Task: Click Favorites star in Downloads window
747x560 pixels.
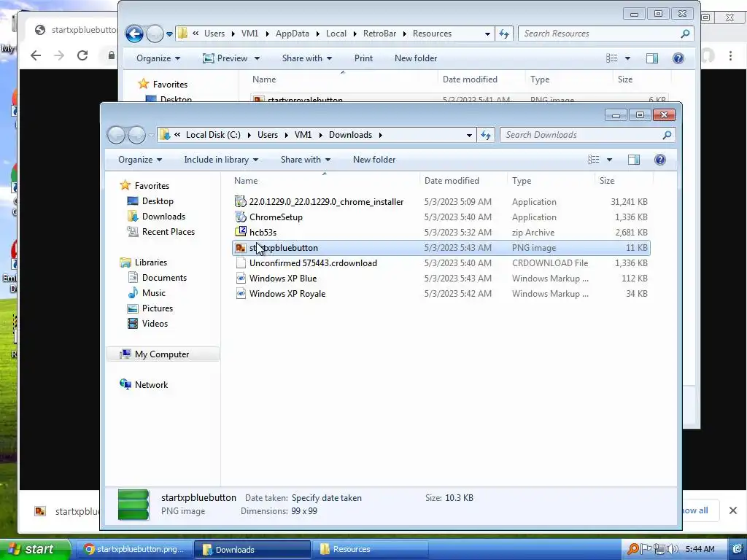Action: (x=125, y=185)
